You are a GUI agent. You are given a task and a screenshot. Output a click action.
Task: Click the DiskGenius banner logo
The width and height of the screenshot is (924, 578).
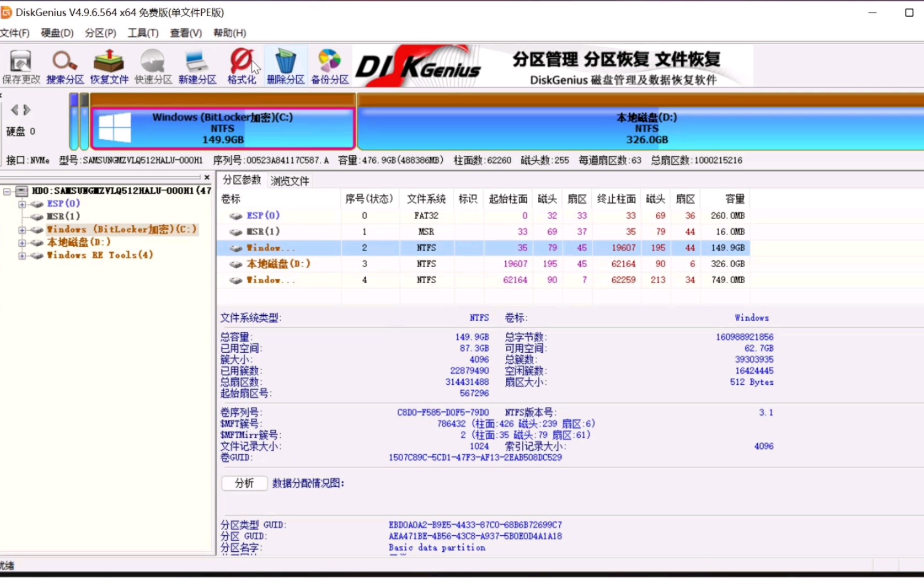click(418, 67)
